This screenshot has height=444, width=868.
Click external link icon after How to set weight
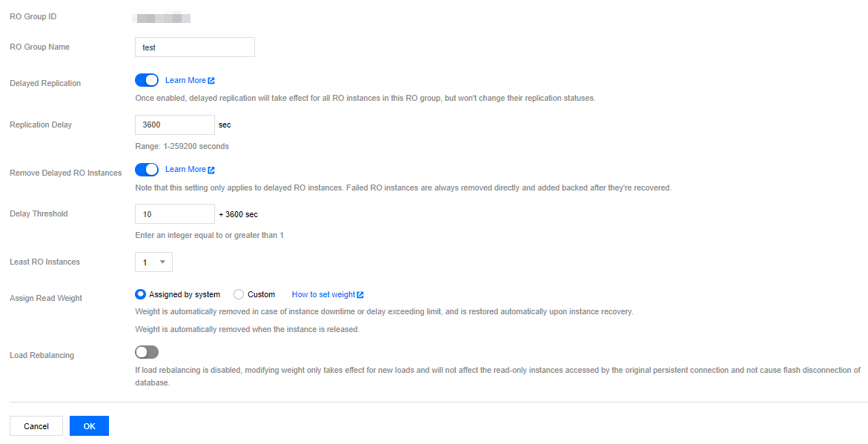click(360, 295)
